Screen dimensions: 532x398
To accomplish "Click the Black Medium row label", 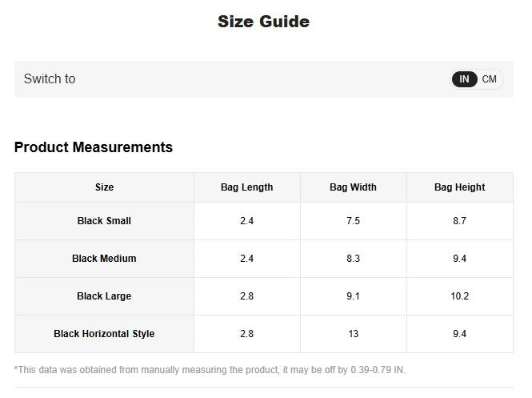I will pos(104,259).
